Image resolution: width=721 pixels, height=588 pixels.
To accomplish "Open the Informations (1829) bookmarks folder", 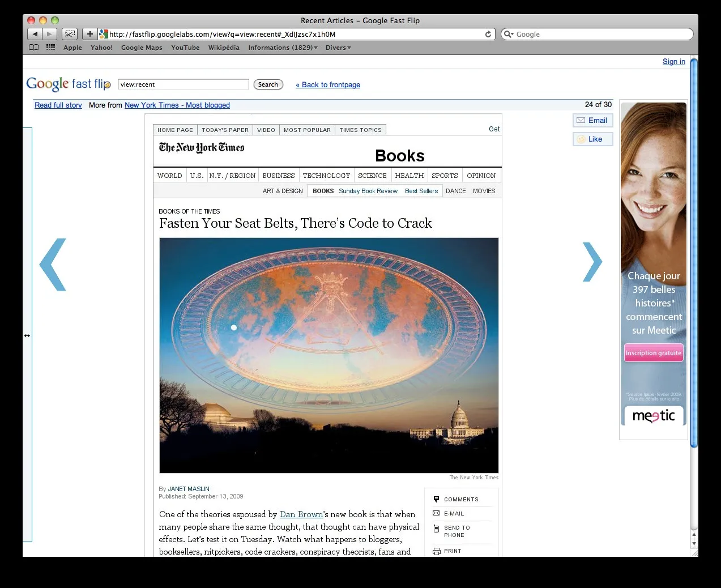I will click(283, 48).
